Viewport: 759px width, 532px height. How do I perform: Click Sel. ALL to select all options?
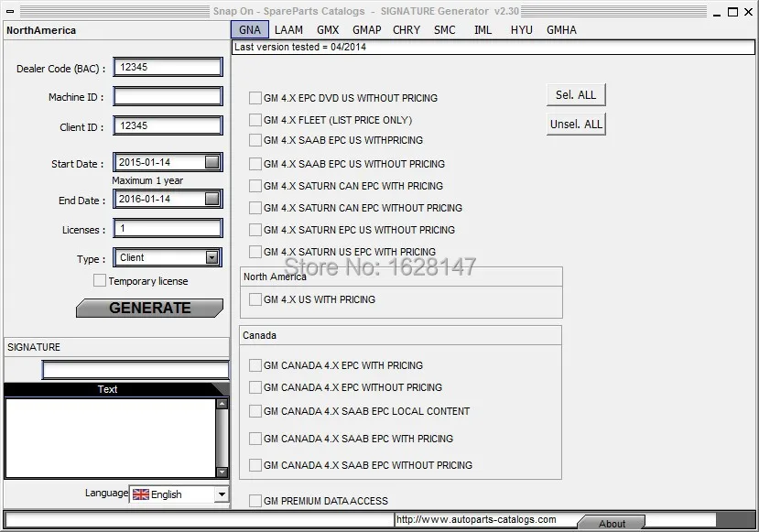click(x=575, y=94)
